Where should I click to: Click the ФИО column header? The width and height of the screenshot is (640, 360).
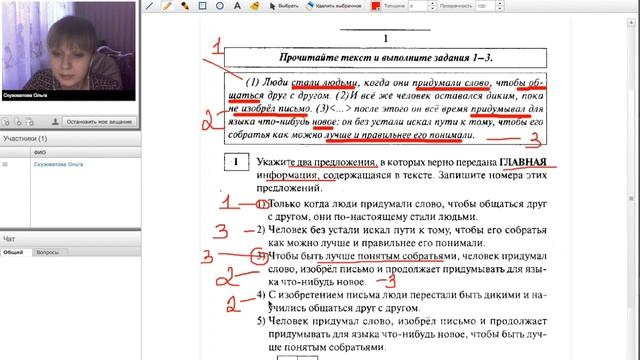[86, 152]
